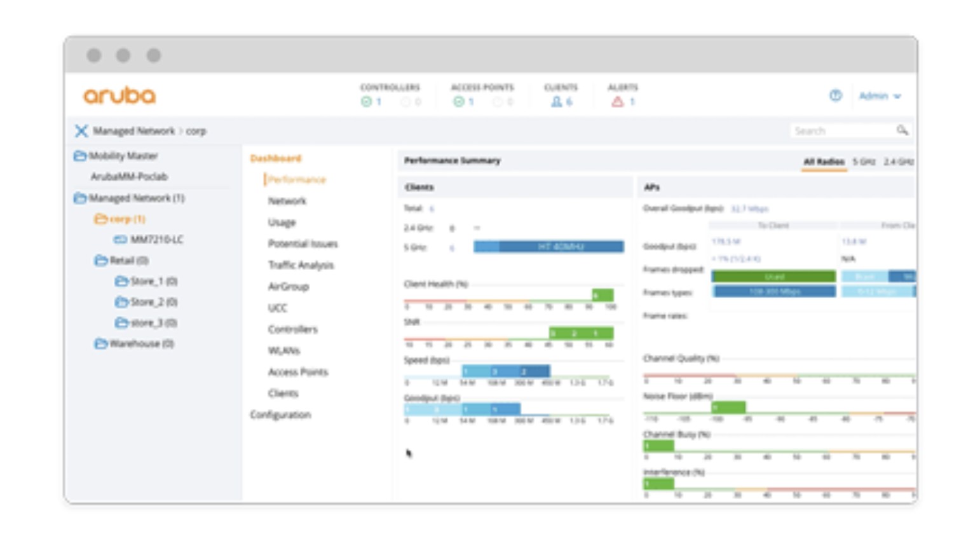Switch to the 2.4 GHz radio tab
Image resolution: width=980 pixels, height=548 pixels.
(898, 161)
